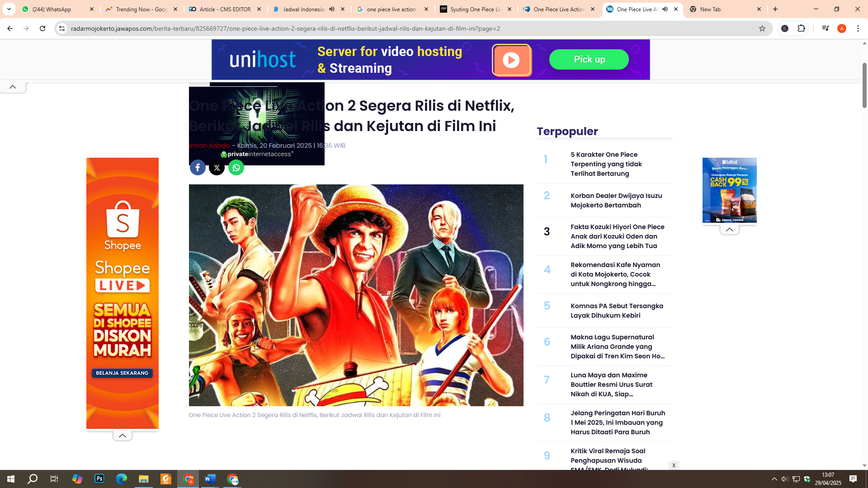
Task: Share article on WhatsApp
Action: pos(236,168)
